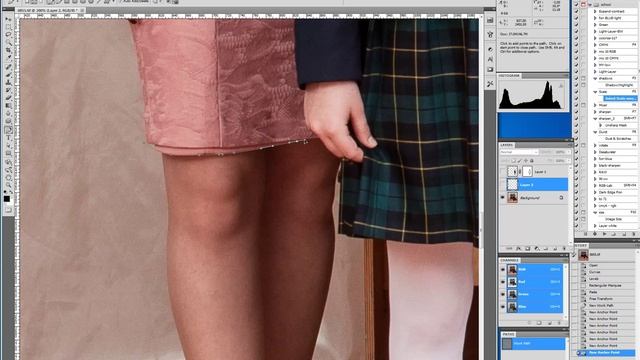Viewport: 640px width, 360px height.
Task: Select the Layer 1 layer mask thumbnail
Action: [x=527, y=172]
